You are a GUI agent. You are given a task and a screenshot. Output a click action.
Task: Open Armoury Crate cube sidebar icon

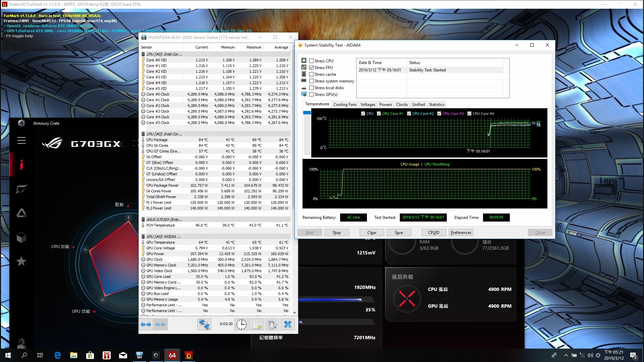tap(21, 238)
